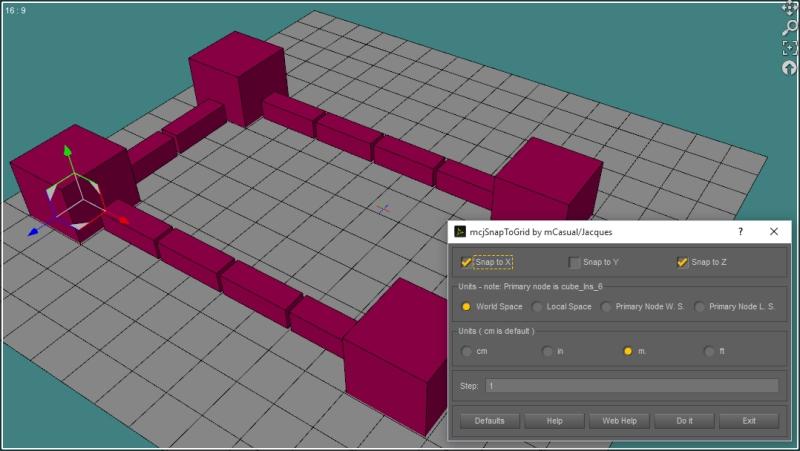Close the mcjSnapToGrid dialog

pyautogui.click(x=773, y=232)
